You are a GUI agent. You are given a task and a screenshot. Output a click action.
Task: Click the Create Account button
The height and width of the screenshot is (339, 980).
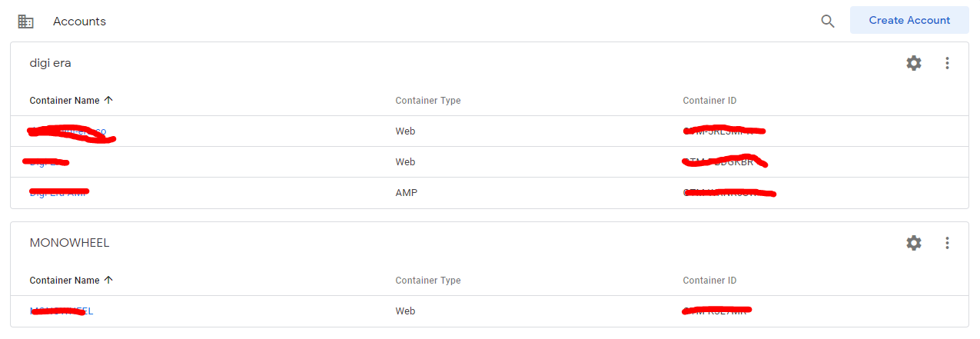909,21
